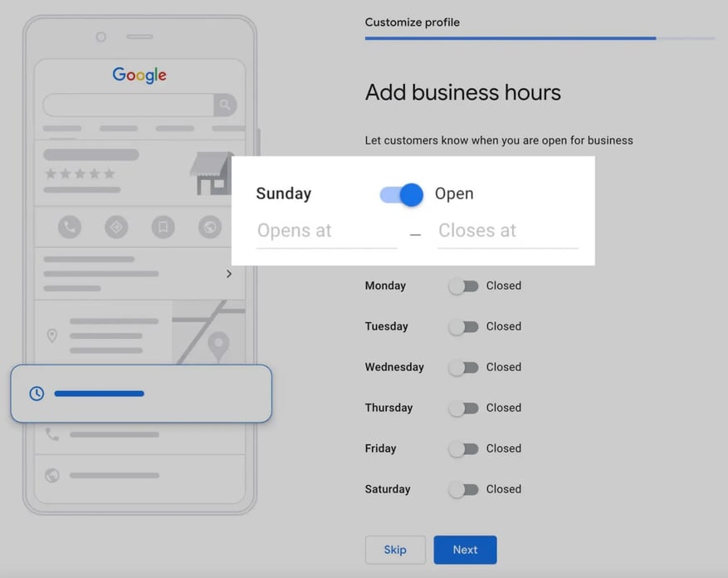Enable the Tuesday open toggle
728x578 pixels.
click(x=463, y=327)
